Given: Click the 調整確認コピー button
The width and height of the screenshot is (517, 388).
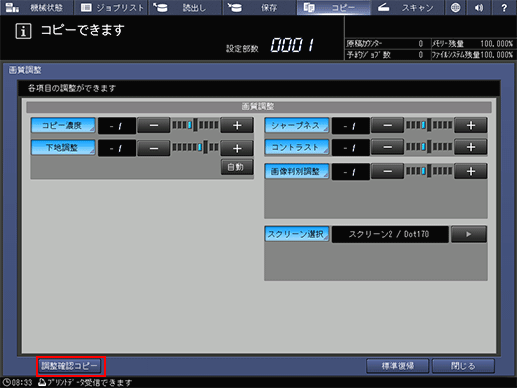Looking at the screenshot, I should click(x=70, y=366).
